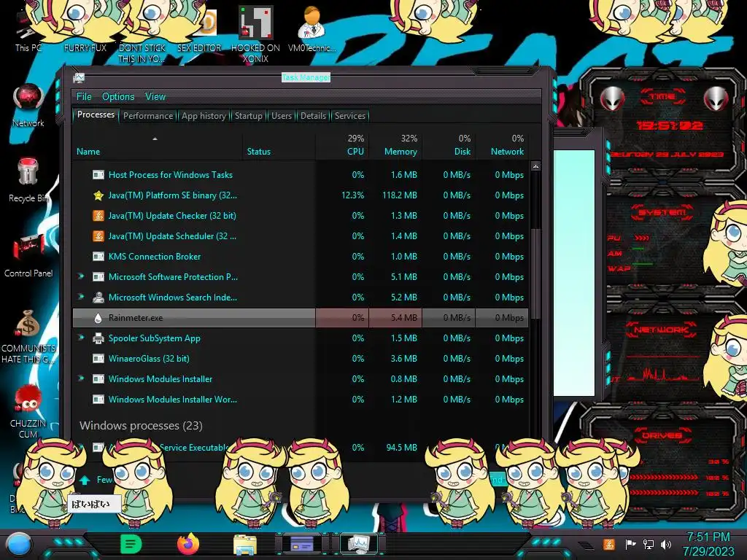747x560 pixels.
Task: Sort processes by Memory column
Action: (395, 146)
